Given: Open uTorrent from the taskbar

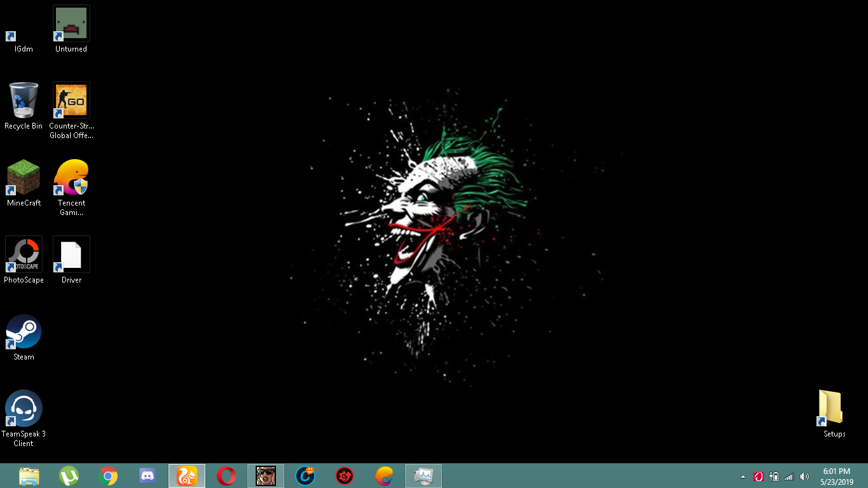Looking at the screenshot, I should pyautogui.click(x=69, y=476).
